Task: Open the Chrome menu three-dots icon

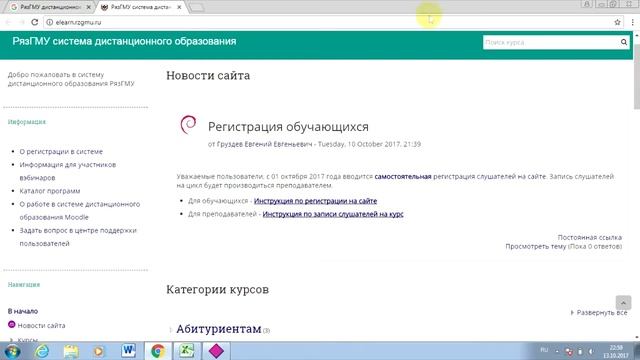Action: 633,22
